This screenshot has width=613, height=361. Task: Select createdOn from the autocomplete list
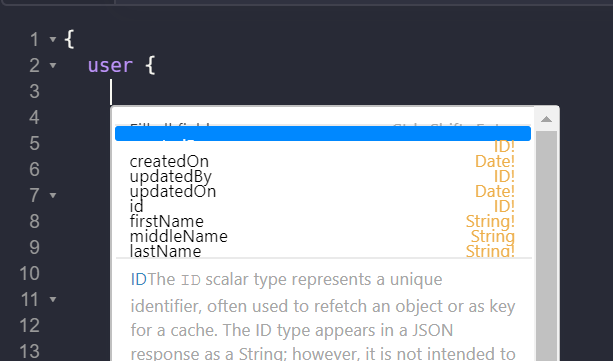(323, 161)
